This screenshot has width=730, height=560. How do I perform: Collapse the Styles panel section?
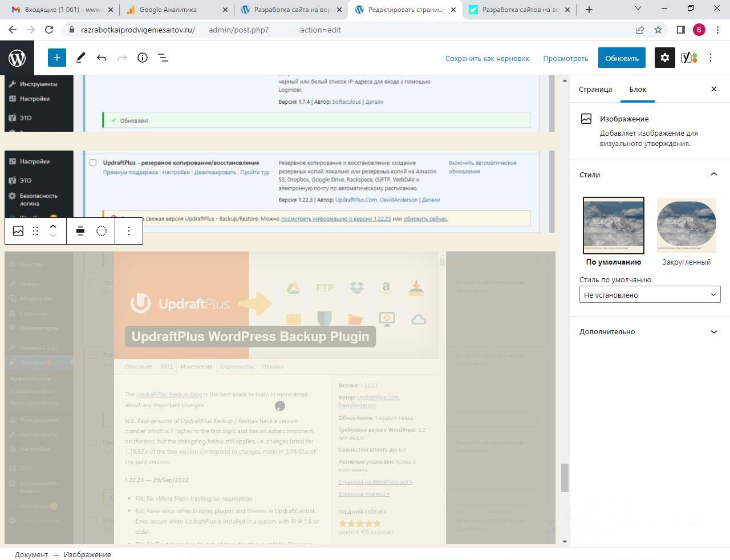(713, 175)
